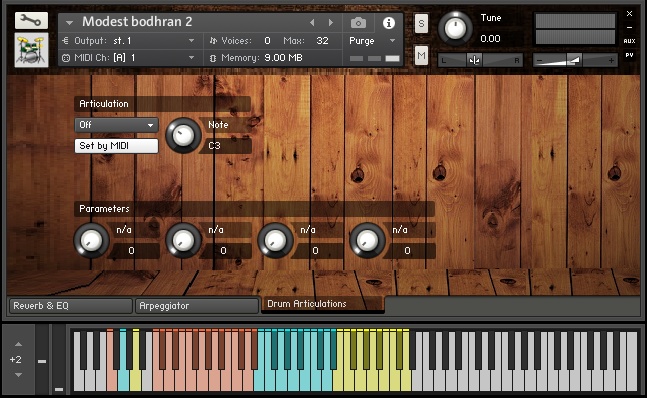Click the MIDI channel icon
The image size is (647, 398).
66,58
